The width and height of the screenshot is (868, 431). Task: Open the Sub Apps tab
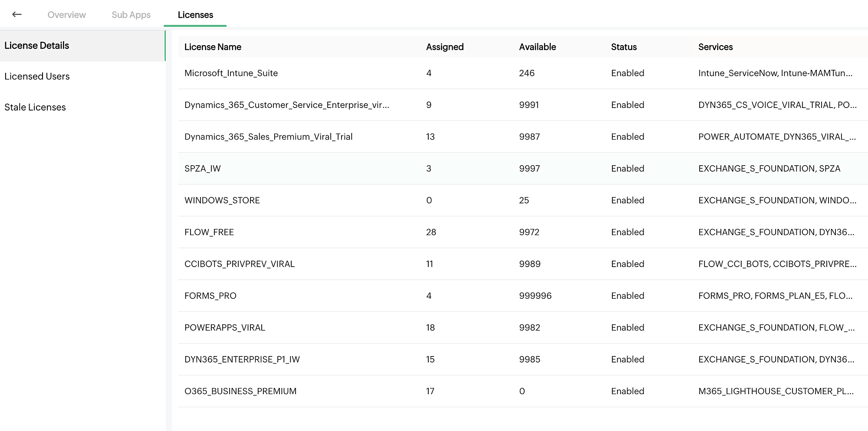131,15
